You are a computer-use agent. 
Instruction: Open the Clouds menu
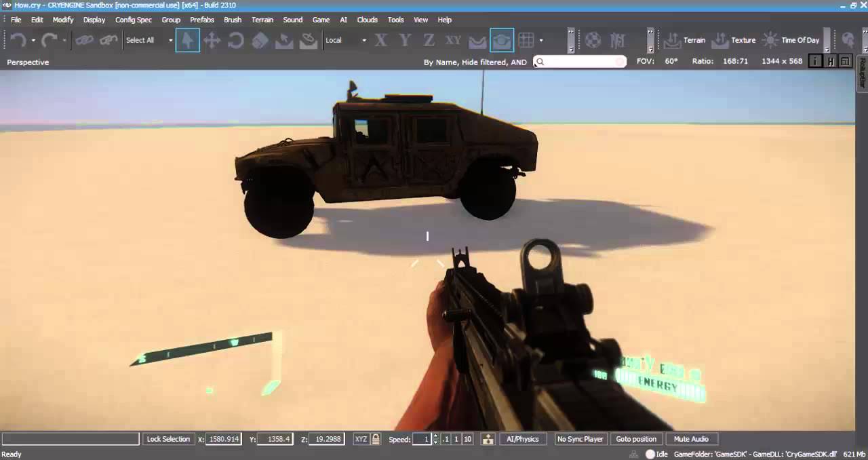click(367, 20)
